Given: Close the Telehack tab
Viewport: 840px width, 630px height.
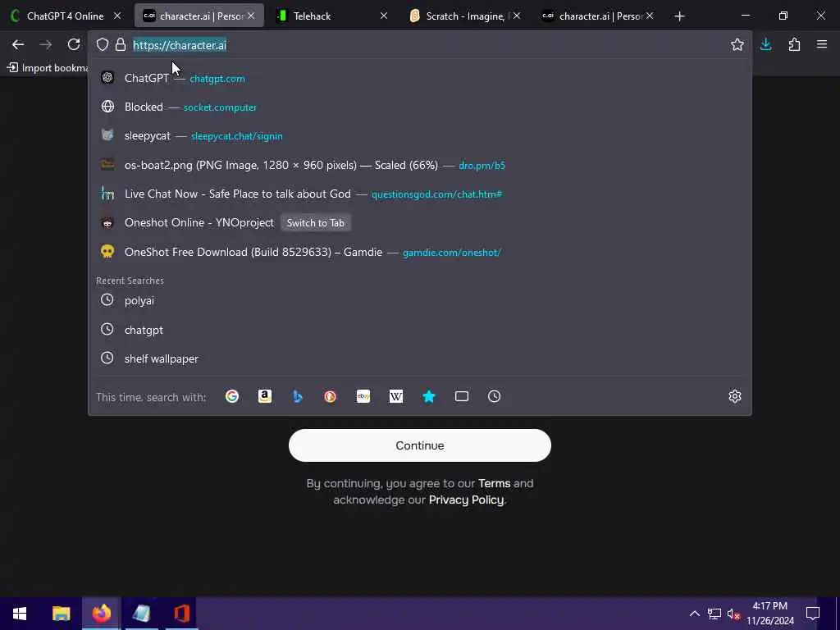Looking at the screenshot, I should point(384,16).
